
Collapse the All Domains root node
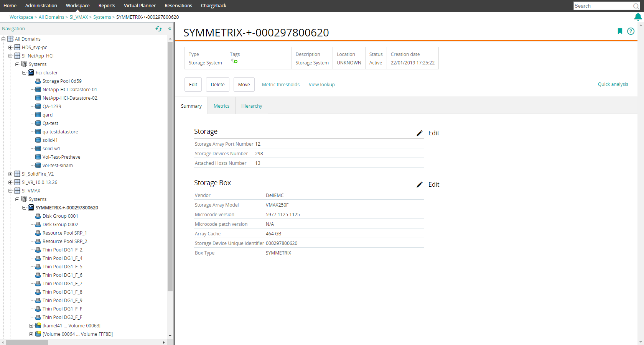point(3,39)
